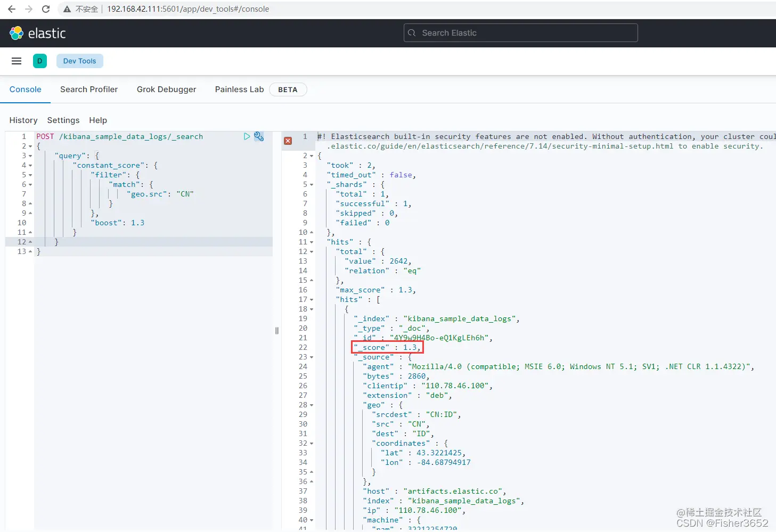Click the magnifier icon in search box
The image size is (776, 532).
(x=412, y=33)
